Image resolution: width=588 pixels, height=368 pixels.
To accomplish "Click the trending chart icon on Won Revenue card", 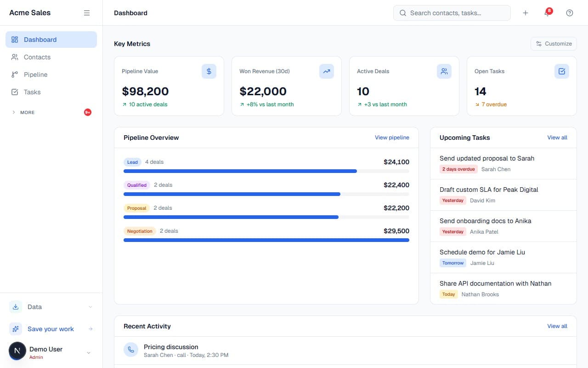I will 327,71.
